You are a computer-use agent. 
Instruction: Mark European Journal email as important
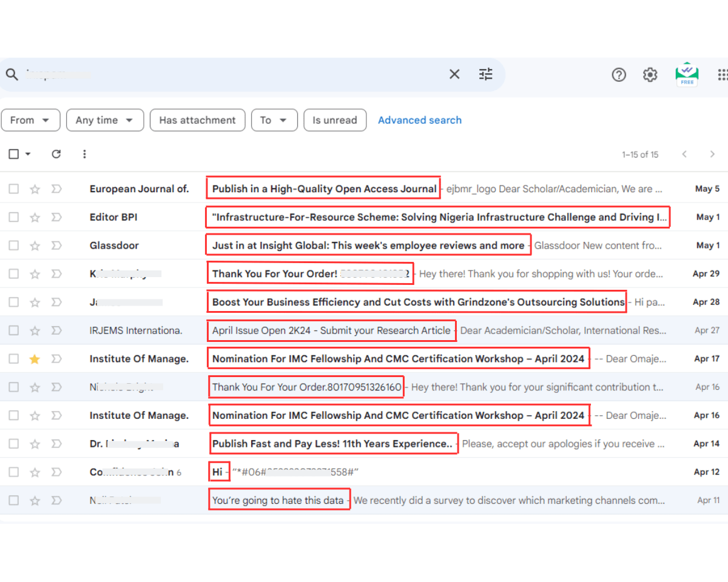[56, 189]
